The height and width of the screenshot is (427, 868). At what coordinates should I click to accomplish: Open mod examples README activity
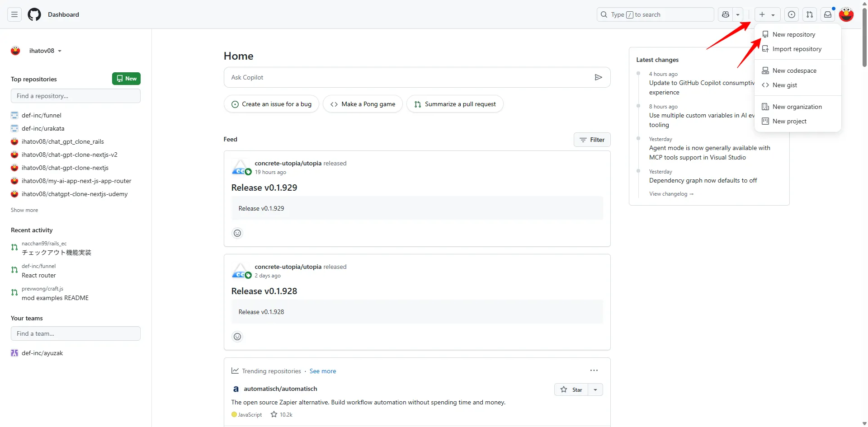point(55,298)
